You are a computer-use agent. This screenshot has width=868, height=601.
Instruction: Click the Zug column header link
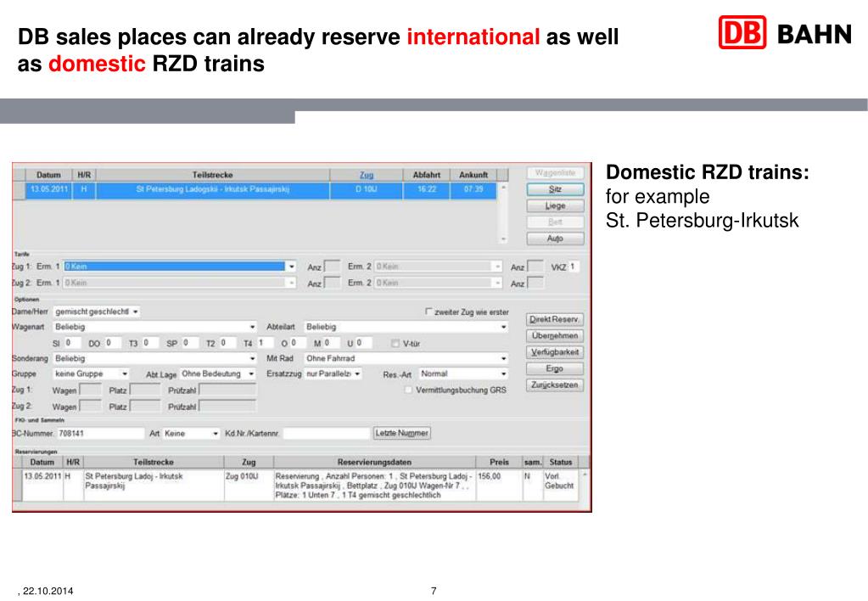(x=367, y=175)
